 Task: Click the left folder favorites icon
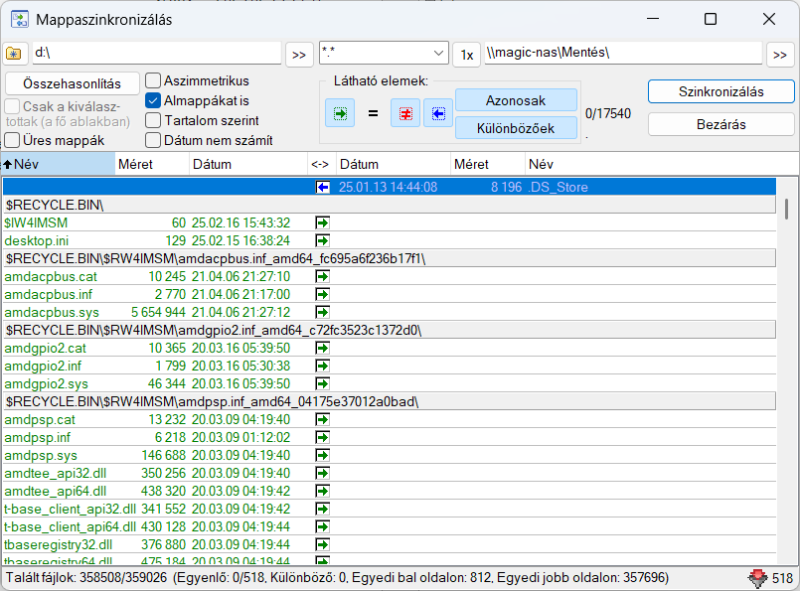pyautogui.click(x=14, y=54)
